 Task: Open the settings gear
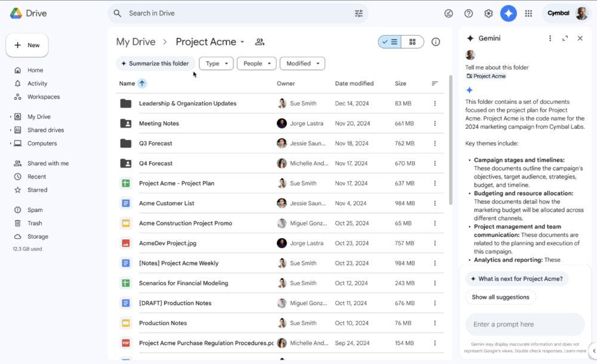click(488, 13)
